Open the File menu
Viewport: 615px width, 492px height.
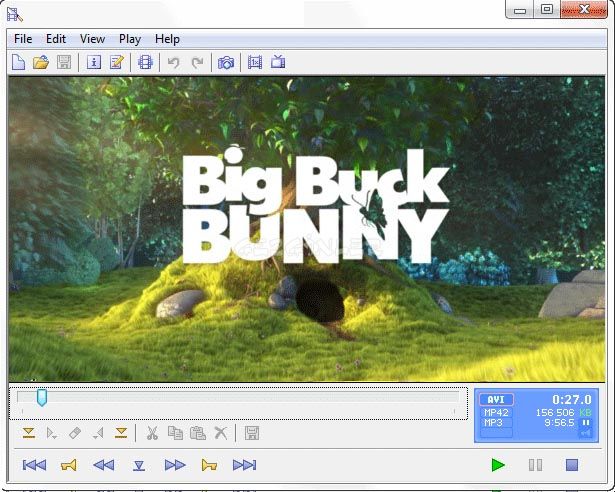[x=23, y=39]
